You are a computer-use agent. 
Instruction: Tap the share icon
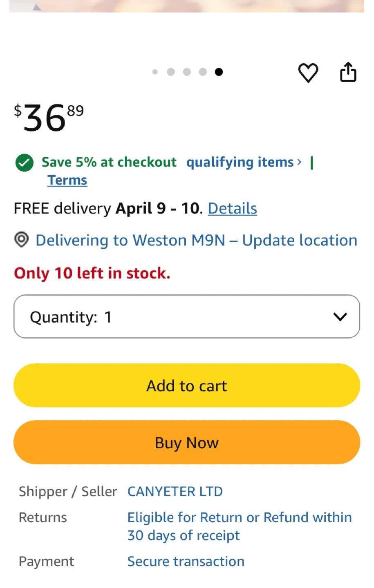[x=348, y=72]
